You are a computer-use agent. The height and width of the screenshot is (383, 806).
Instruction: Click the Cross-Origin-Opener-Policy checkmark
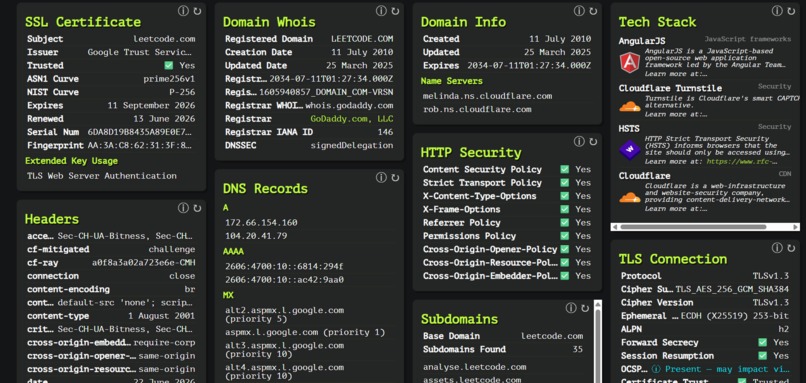click(x=564, y=249)
